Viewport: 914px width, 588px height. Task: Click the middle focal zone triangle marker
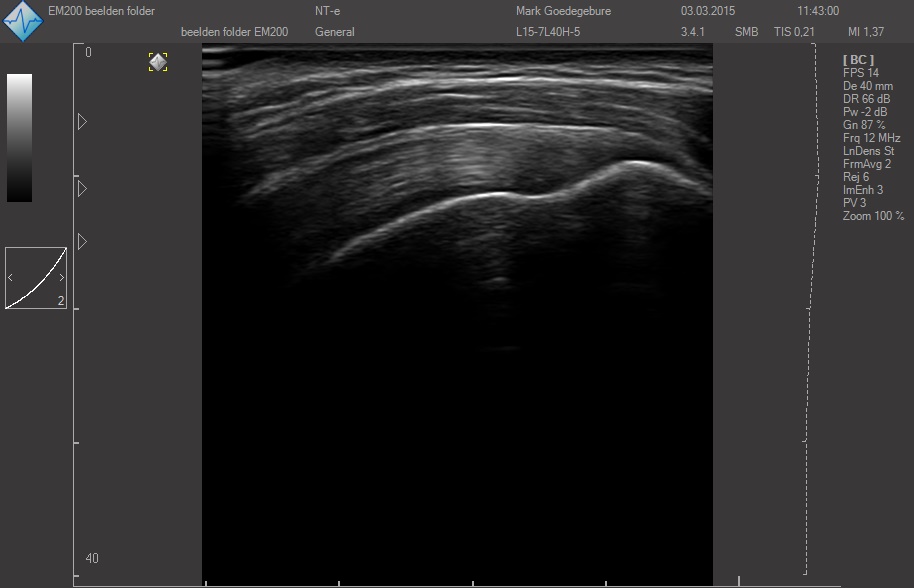[82, 188]
